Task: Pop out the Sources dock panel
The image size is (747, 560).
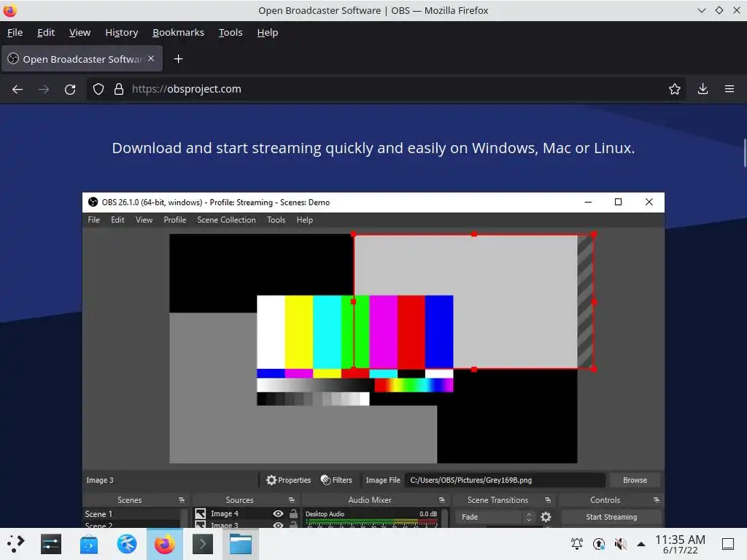Action: 292,500
